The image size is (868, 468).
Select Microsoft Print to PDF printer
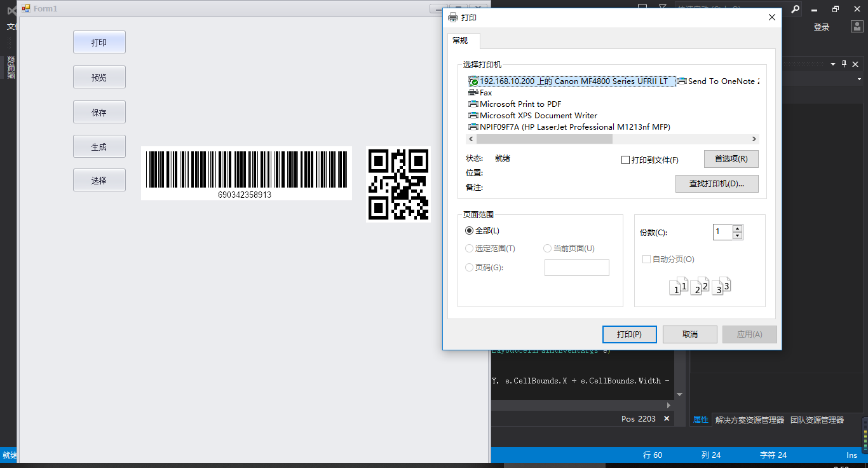tap(515, 104)
